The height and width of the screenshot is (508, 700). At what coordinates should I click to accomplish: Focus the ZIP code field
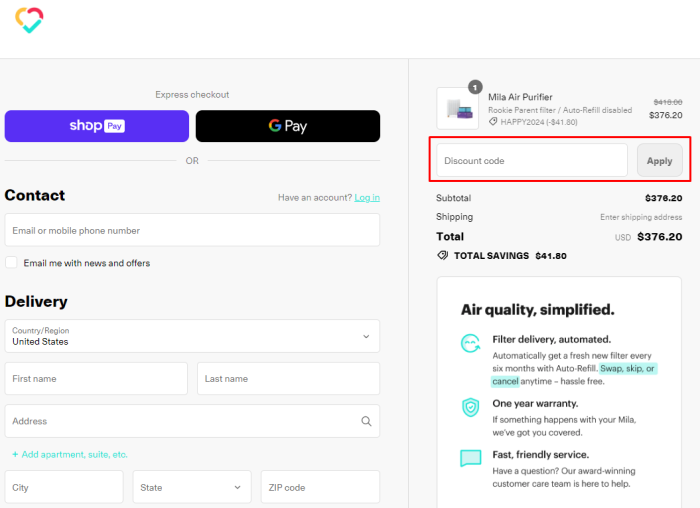pos(321,487)
